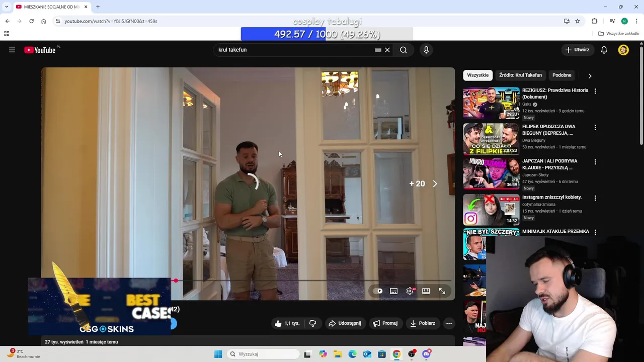Open the notifications bell
644x362 pixels.
604,50
